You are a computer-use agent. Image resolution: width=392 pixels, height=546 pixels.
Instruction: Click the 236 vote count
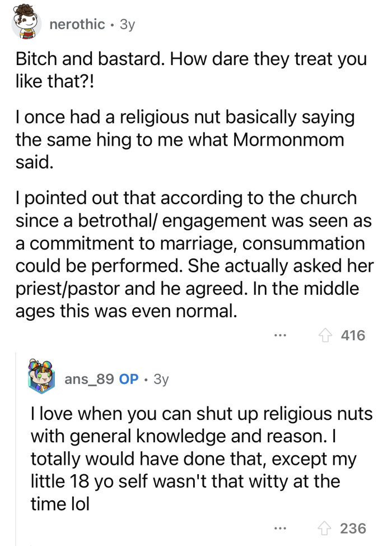pyautogui.click(x=353, y=528)
